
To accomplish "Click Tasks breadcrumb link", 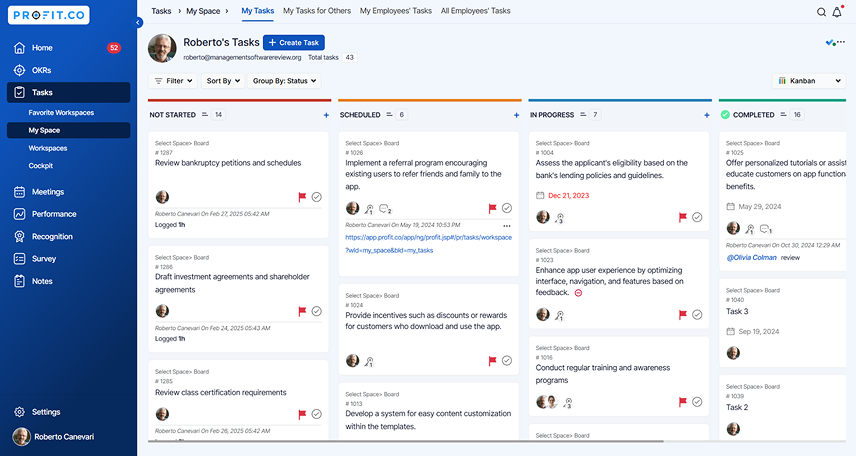I will click(x=161, y=11).
